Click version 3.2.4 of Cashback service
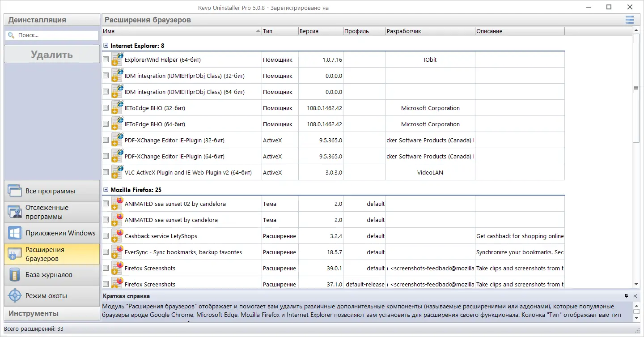644x337 pixels. (335, 236)
